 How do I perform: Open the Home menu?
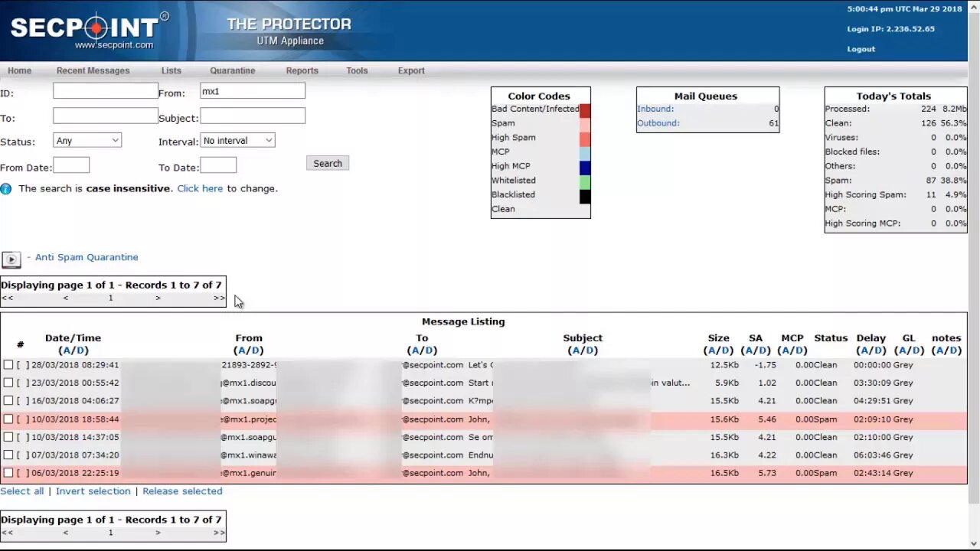pyautogui.click(x=19, y=70)
